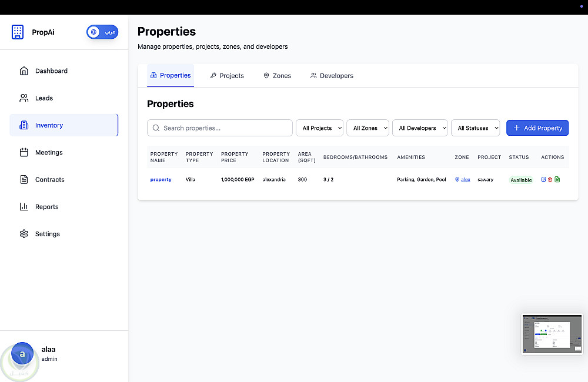Open the alex zone link

[x=465, y=180]
